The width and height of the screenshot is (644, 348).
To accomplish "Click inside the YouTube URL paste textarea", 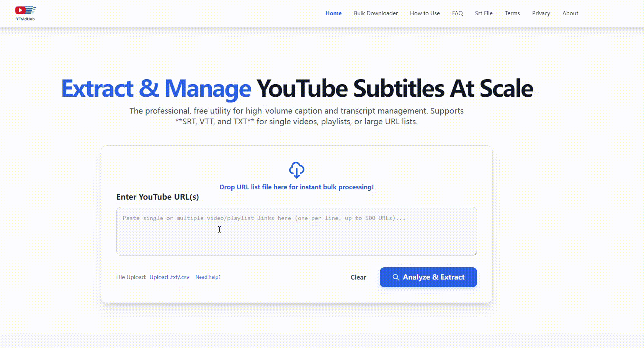I will tap(296, 231).
